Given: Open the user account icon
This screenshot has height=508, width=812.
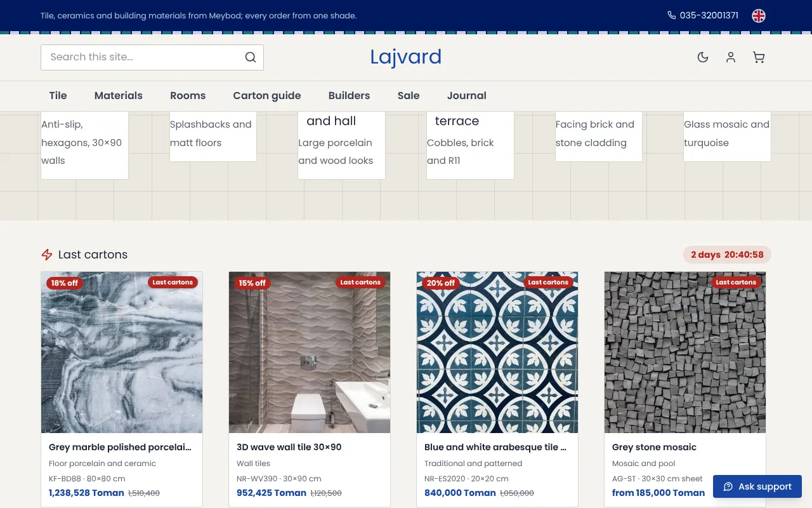Looking at the screenshot, I should coord(731,57).
